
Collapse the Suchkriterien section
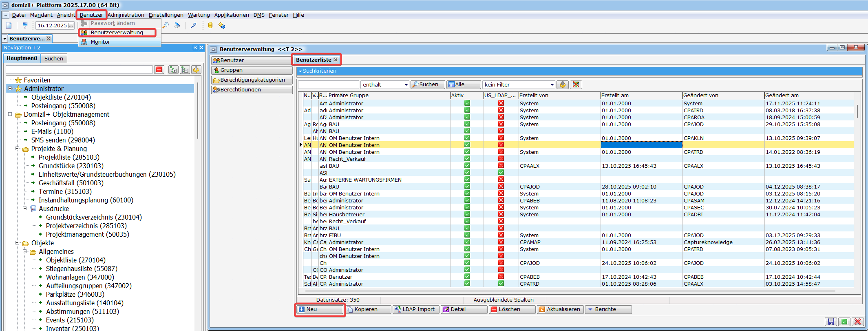coord(300,71)
